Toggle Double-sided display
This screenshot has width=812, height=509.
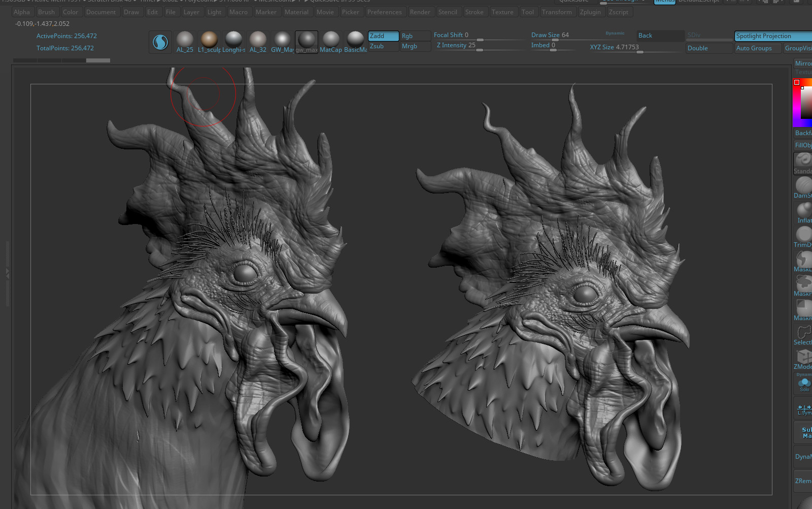point(708,48)
